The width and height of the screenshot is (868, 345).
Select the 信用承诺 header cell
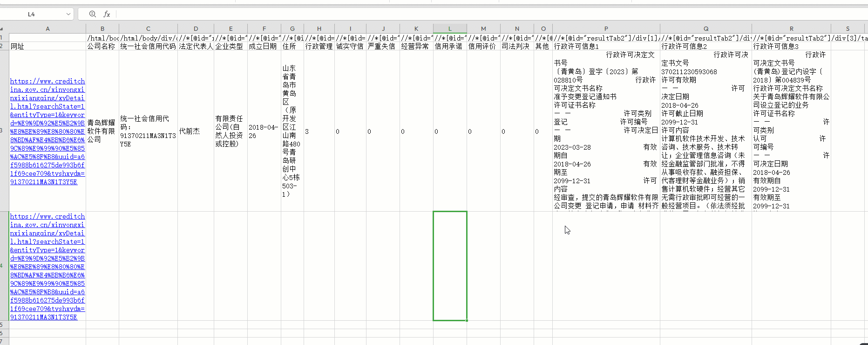(x=450, y=46)
